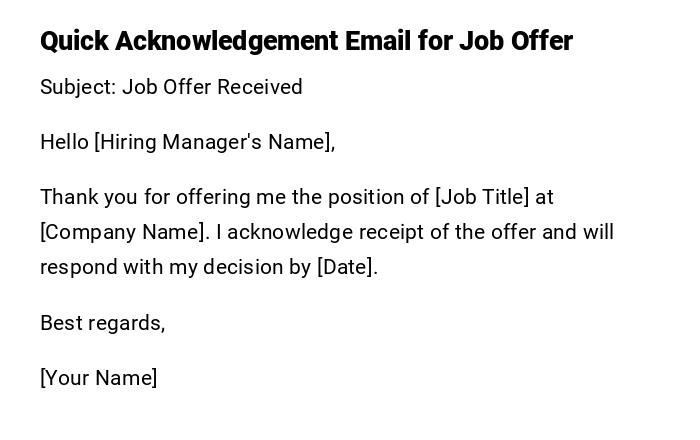Click the word "Subject:" label
The height and width of the screenshot is (440, 700).
pyautogui.click(x=78, y=87)
